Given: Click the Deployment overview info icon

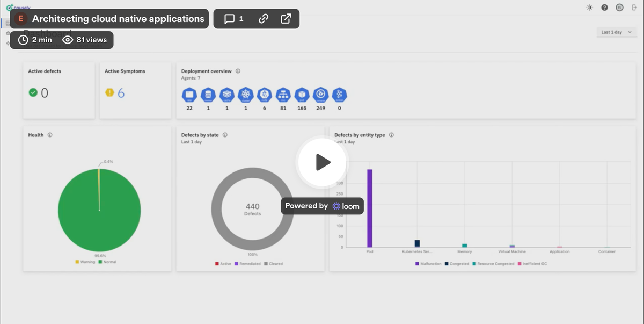Looking at the screenshot, I should pyautogui.click(x=238, y=71).
